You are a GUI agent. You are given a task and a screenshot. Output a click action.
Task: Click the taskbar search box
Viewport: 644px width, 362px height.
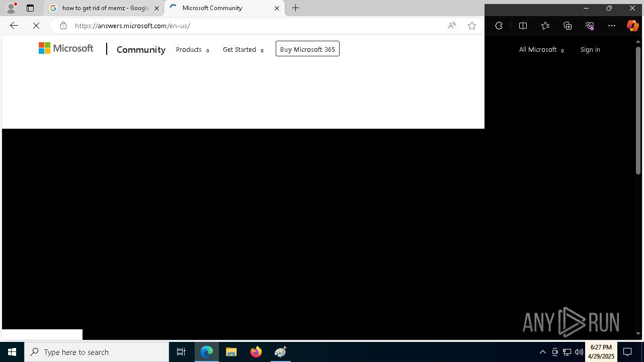click(x=97, y=352)
